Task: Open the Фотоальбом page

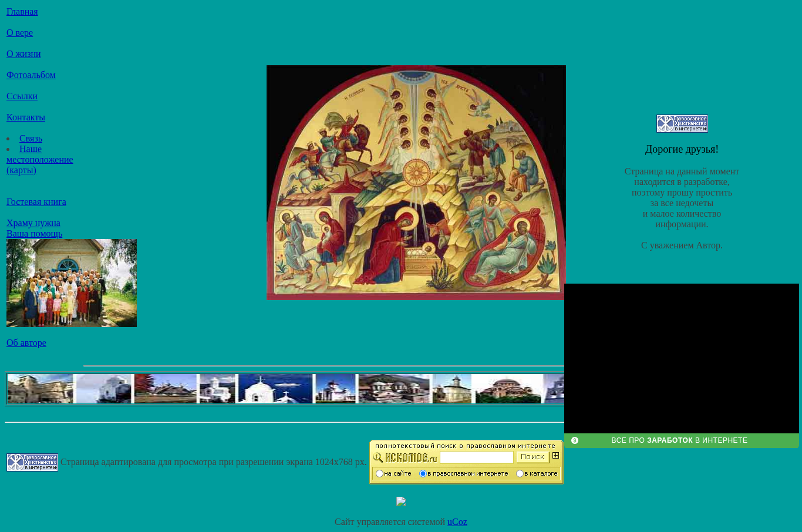Action: 31,75
